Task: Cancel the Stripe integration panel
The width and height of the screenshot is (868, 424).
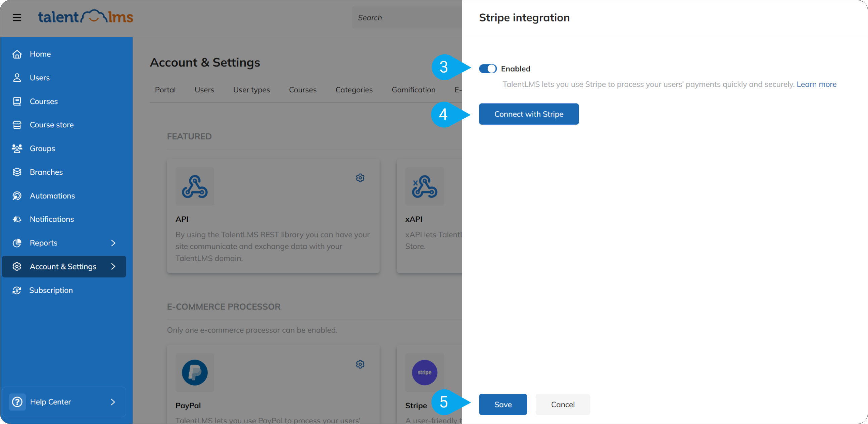Action: point(563,404)
